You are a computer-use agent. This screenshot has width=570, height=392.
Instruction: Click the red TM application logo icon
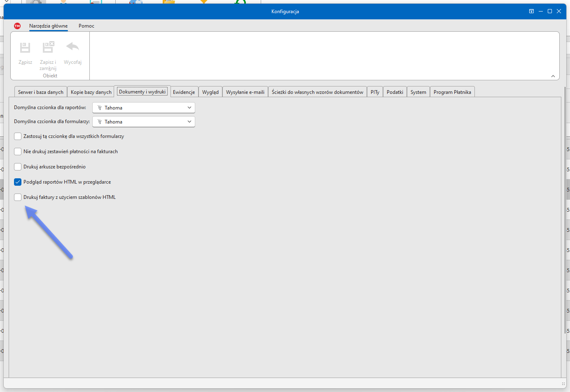coord(17,26)
